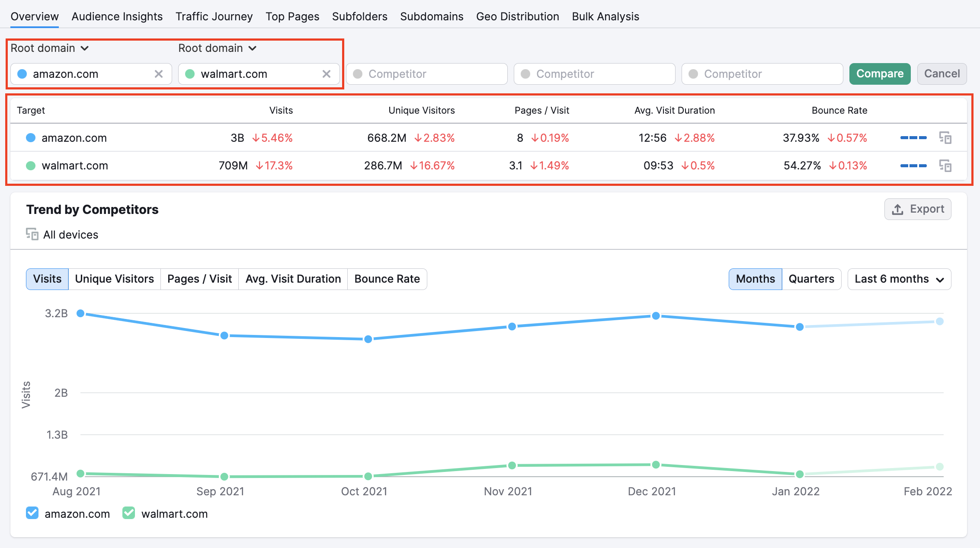Toggle amazon.com checkbox in chart legend
This screenshot has width=980, height=548.
(32, 513)
